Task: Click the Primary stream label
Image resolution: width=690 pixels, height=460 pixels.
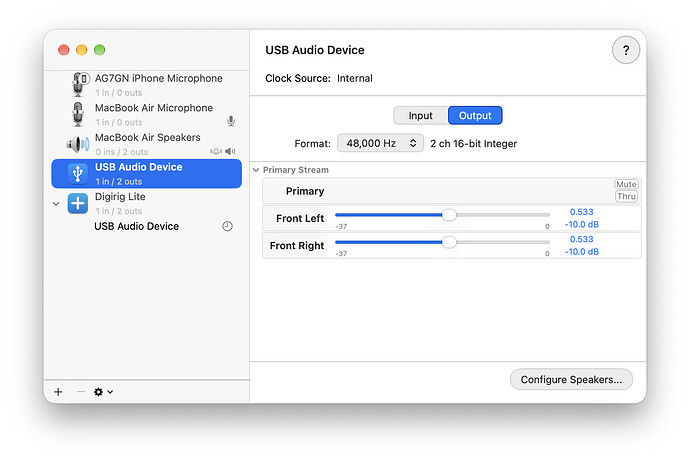Action: 305,191
